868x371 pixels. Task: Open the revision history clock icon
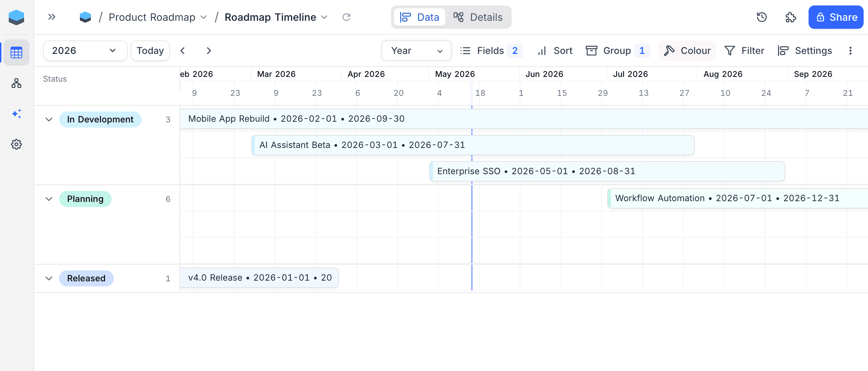(762, 17)
